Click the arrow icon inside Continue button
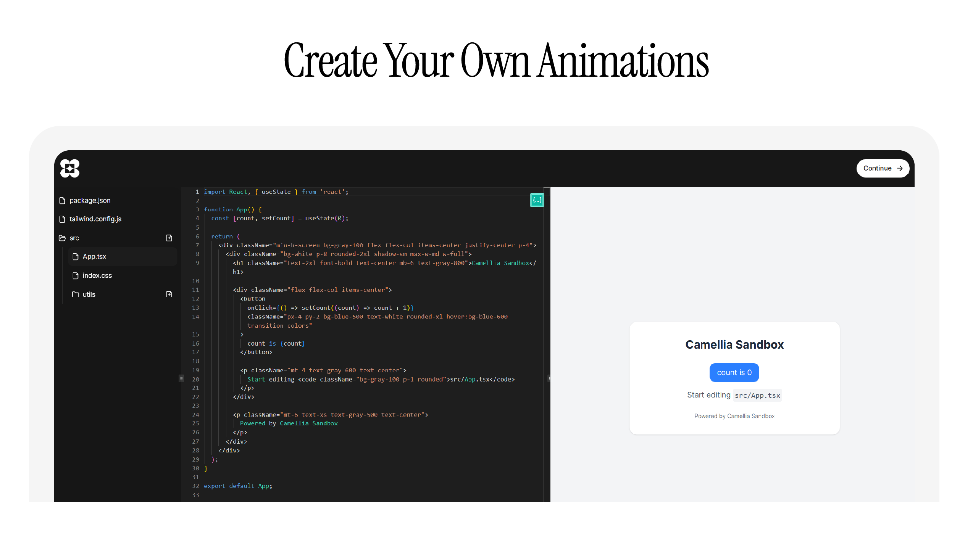973x560 pixels. coord(899,169)
